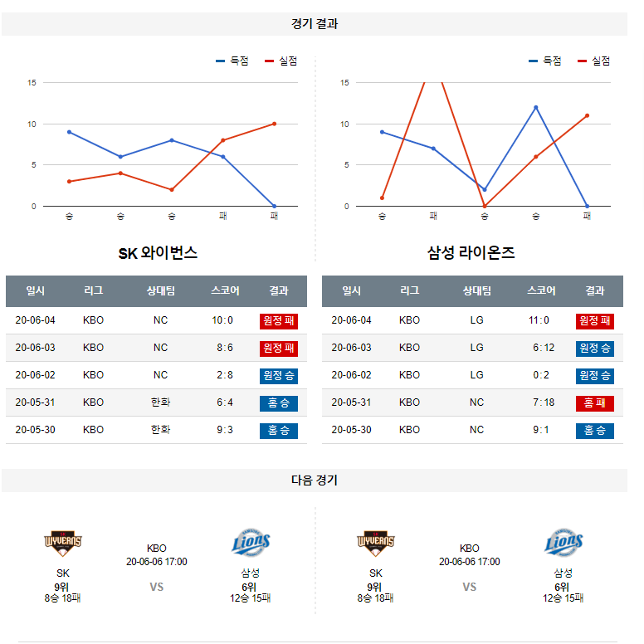Click the 원정패 badge for SK's 20-06-03 game
This screenshot has height=644, width=644.
pyautogui.click(x=279, y=349)
